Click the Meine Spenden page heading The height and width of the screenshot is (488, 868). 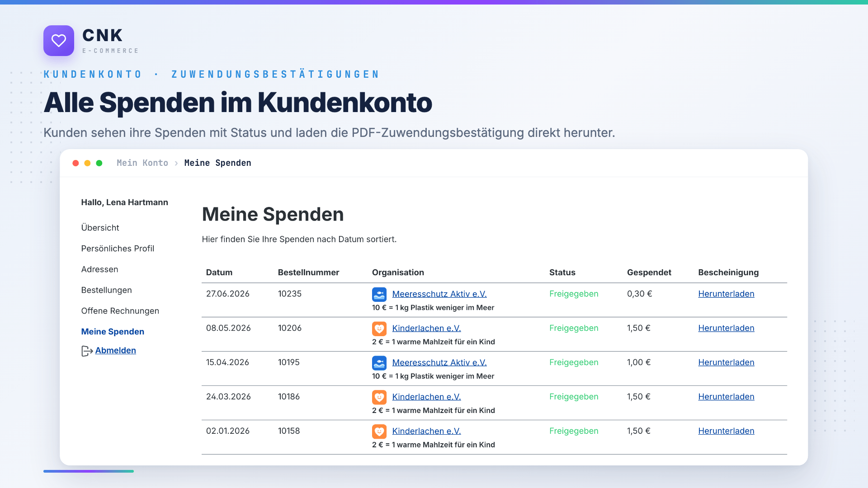(x=273, y=215)
